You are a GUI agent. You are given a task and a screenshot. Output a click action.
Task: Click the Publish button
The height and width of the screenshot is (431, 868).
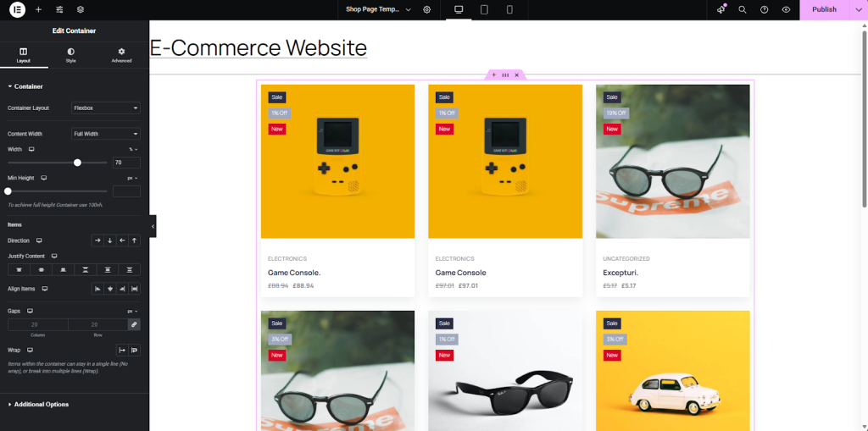pyautogui.click(x=824, y=9)
